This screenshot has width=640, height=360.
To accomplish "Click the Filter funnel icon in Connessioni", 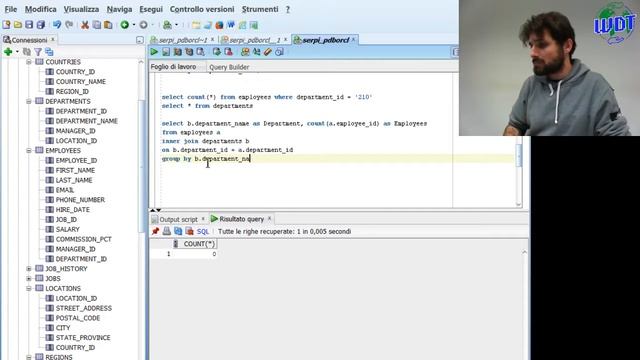I will (38, 51).
